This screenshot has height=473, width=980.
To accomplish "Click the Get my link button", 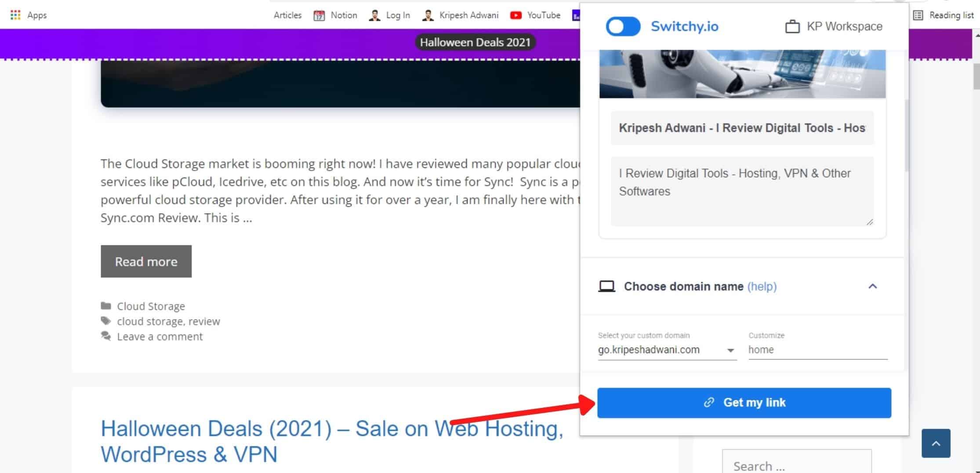I will (744, 403).
